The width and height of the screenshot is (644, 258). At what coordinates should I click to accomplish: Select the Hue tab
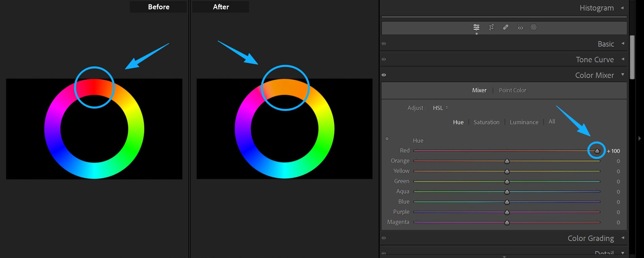(458, 122)
